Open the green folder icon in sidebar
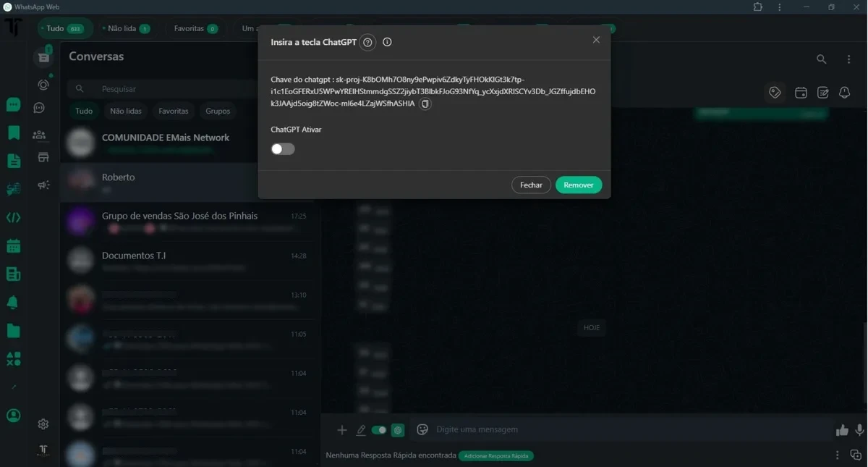Viewport: 868px width, 467px height. 13,331
